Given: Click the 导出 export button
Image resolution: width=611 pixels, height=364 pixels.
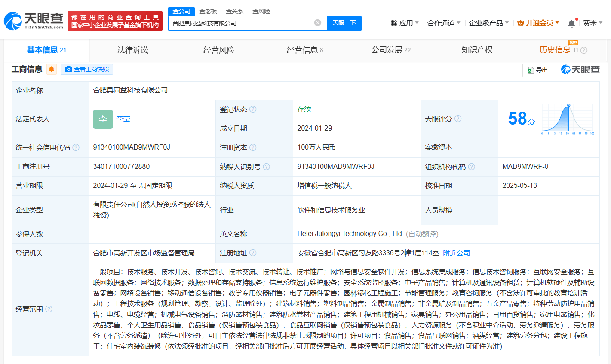Looking at the screenshot, I should tap(538, 70).
